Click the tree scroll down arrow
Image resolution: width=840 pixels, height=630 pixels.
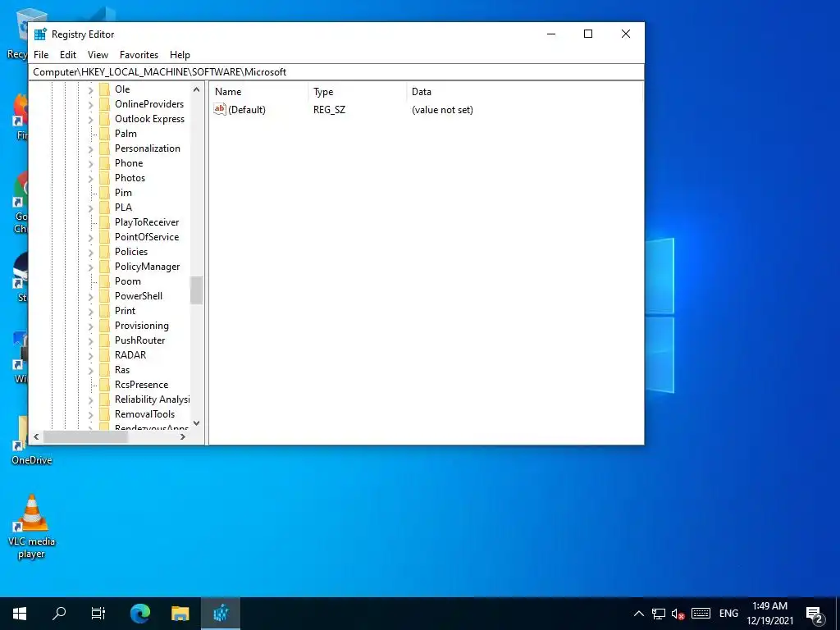[197, 423]
